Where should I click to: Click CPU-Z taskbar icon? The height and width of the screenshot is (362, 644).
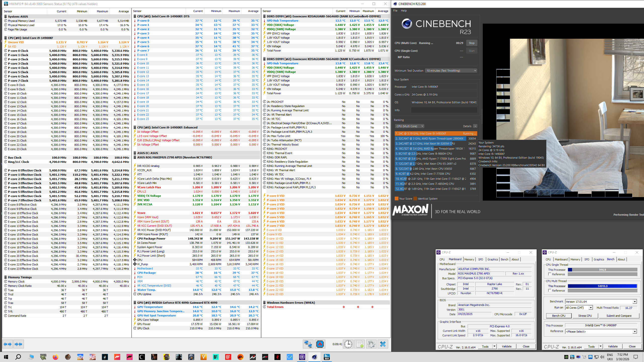(302, 357)
